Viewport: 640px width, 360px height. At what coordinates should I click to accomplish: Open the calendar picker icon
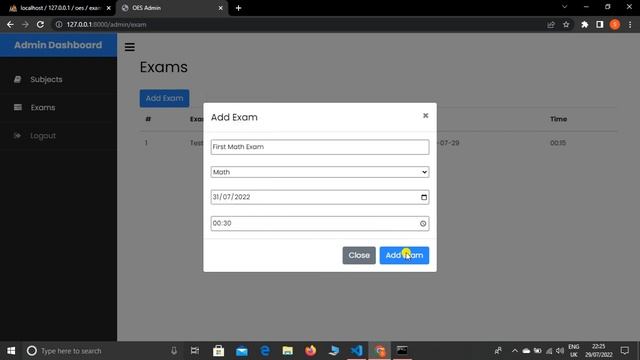click(x=424, y=197)
